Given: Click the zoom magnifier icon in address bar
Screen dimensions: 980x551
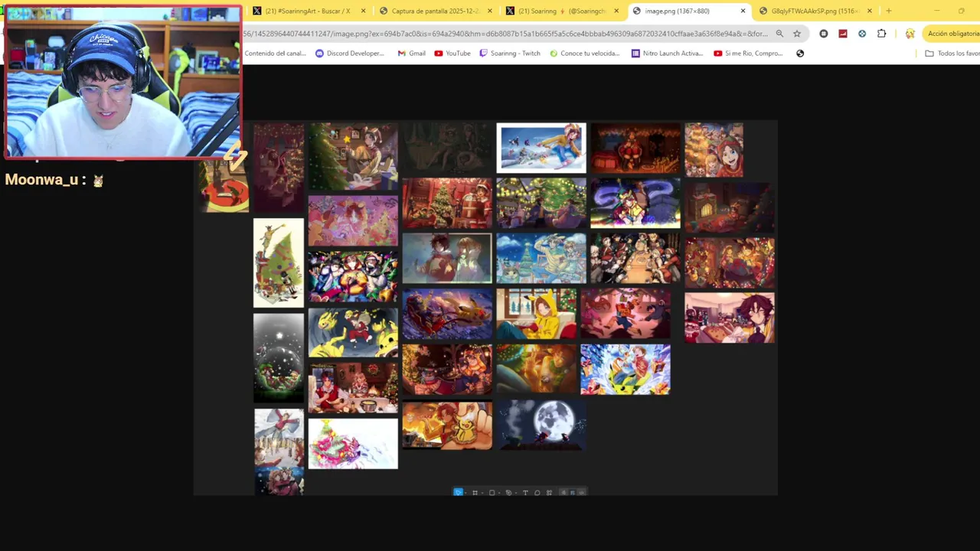Looking at the screenshot, I should [x=779, y=34].
